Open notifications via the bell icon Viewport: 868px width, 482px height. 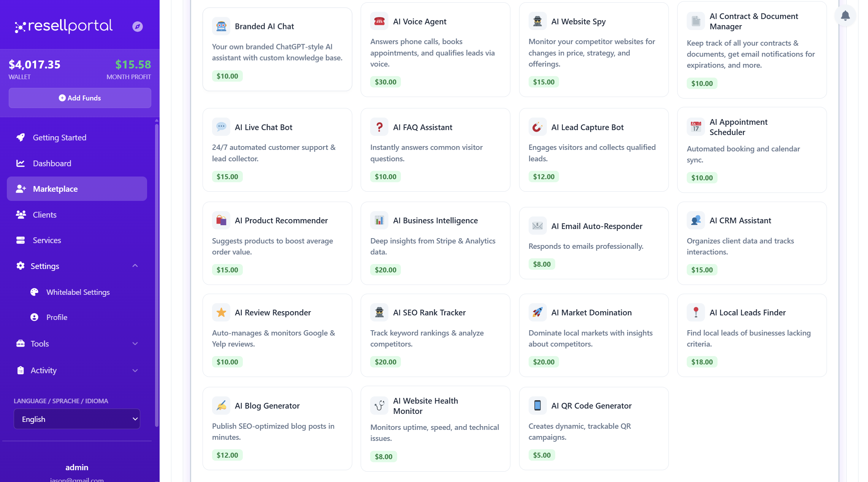pyautogui.click(x=845, y=16)
